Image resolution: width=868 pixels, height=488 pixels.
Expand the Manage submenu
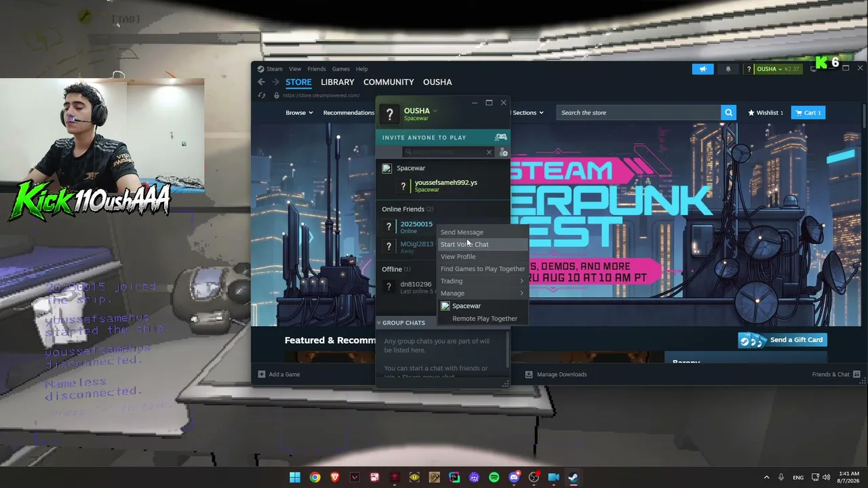click(482, 293)
